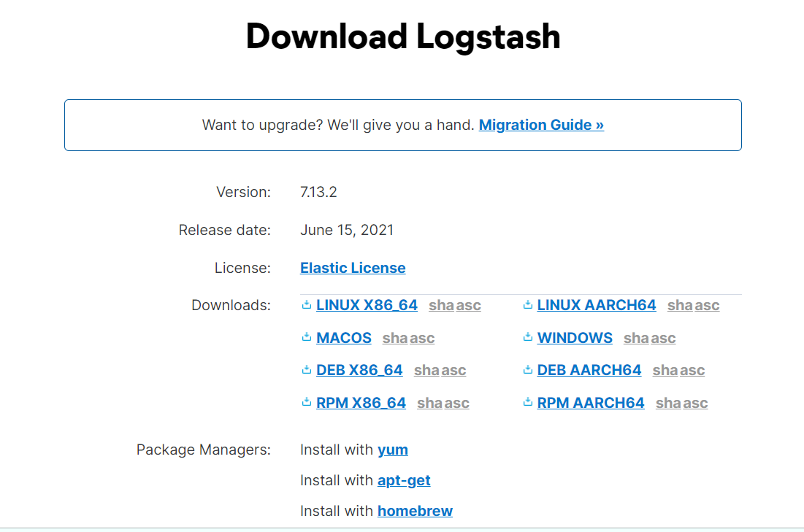Follow the apt-get install link
The width and height of the screenshot is (804, 532).
(x=404, y=481)
